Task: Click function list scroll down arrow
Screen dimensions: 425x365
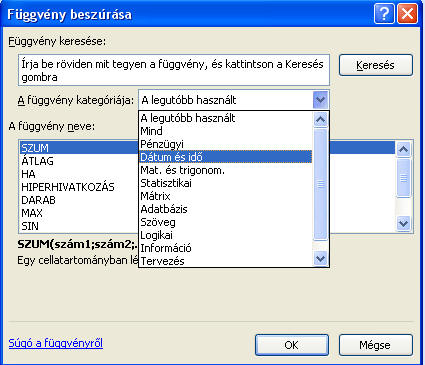Action: coord(403,223)
